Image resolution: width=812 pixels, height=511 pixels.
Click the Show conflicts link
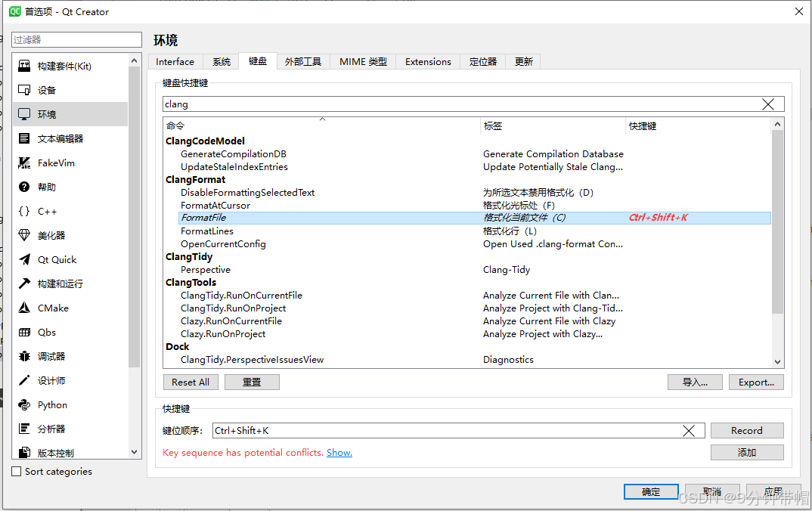[x=339, y=453]
